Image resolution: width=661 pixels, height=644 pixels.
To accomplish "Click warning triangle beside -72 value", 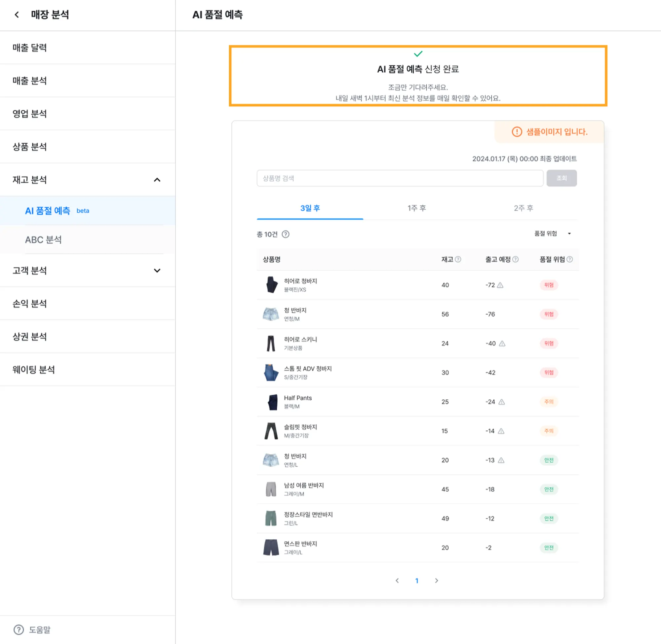I will [500, 285].
